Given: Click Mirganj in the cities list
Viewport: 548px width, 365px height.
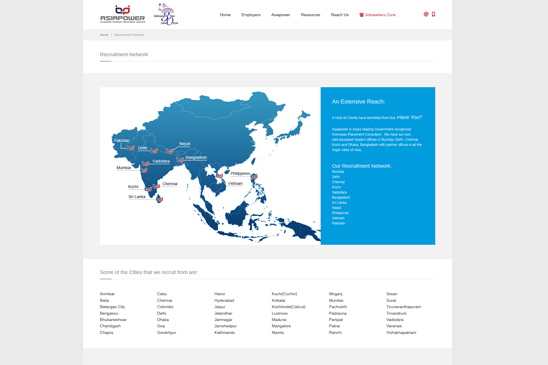Looking at the screenshot, I should [x=336, y=294].
